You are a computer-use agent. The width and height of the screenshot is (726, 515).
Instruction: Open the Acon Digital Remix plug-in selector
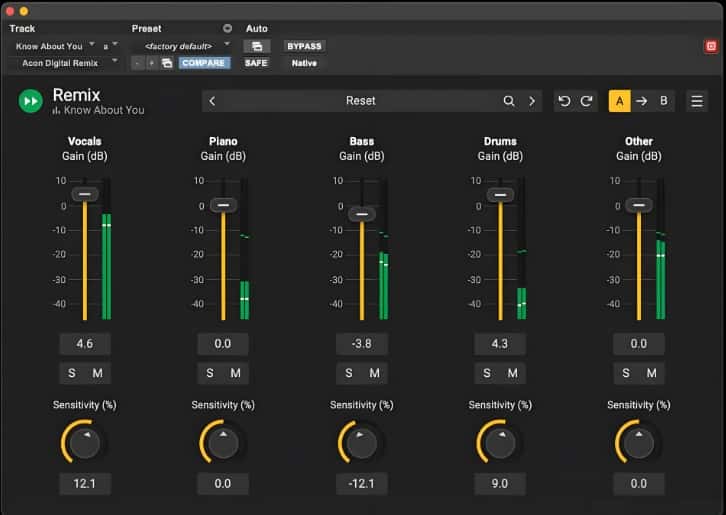coord(68,63)
